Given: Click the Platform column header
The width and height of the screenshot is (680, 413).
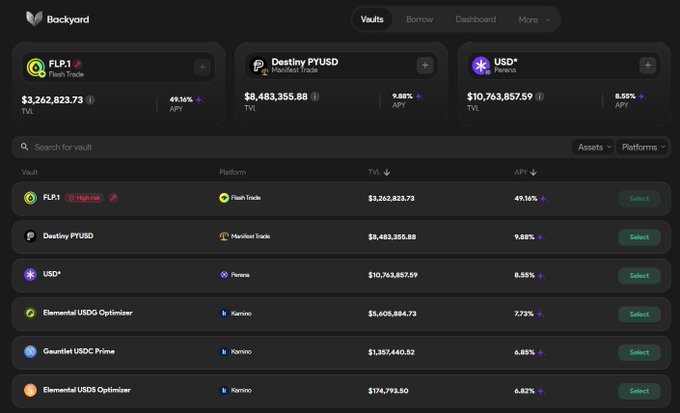Looking at the screenshot, I should pos(232,172).
